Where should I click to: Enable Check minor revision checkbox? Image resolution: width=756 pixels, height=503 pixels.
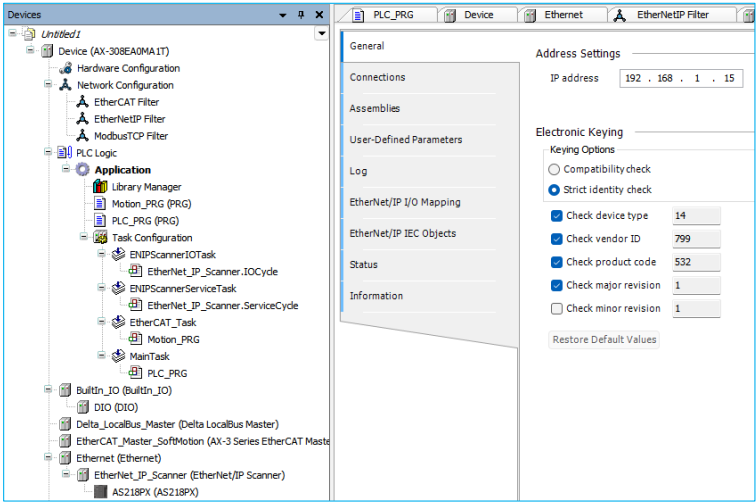click(x=556, y=309)
